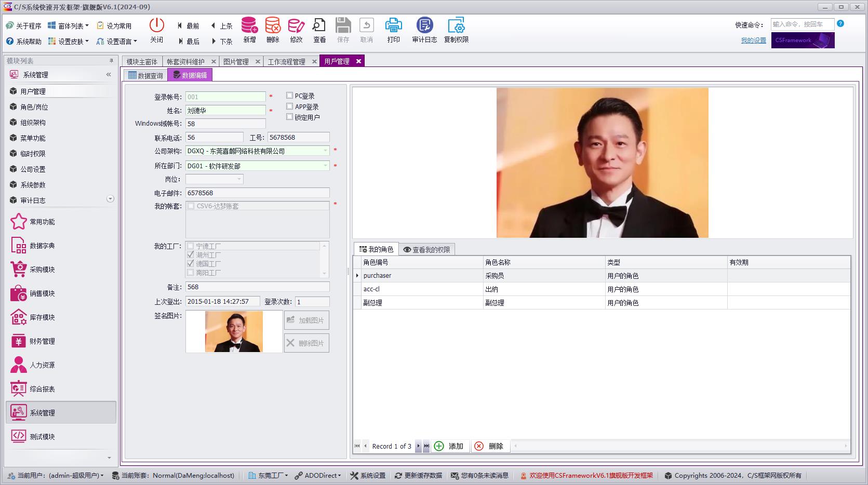Expand the 公司架构 dropdown
Image resolution: width=868 pixels, height=485 pixels.
point(326,151)
